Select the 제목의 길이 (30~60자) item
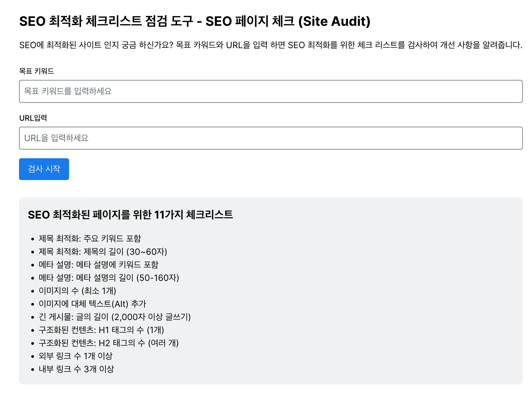 103,252
